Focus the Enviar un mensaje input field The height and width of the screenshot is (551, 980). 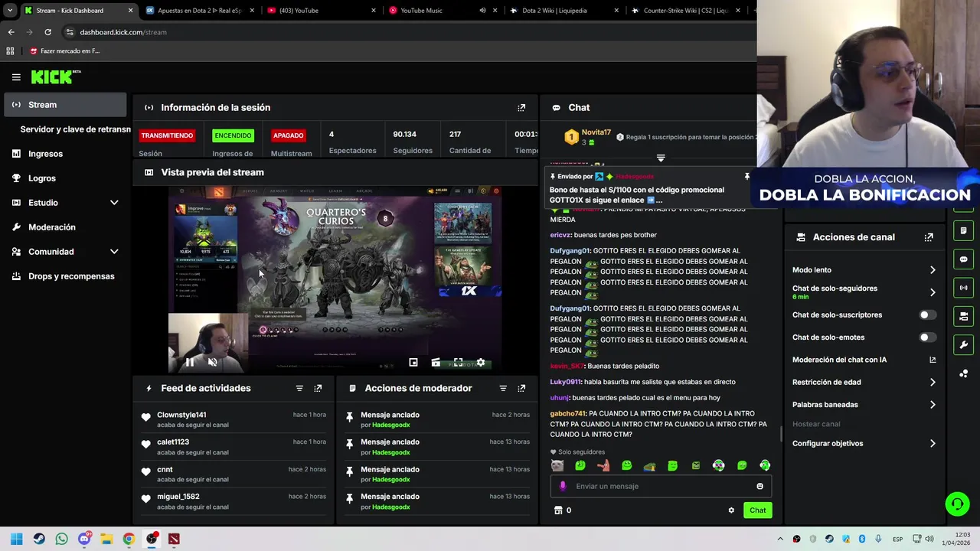click(x=661, y=486)
